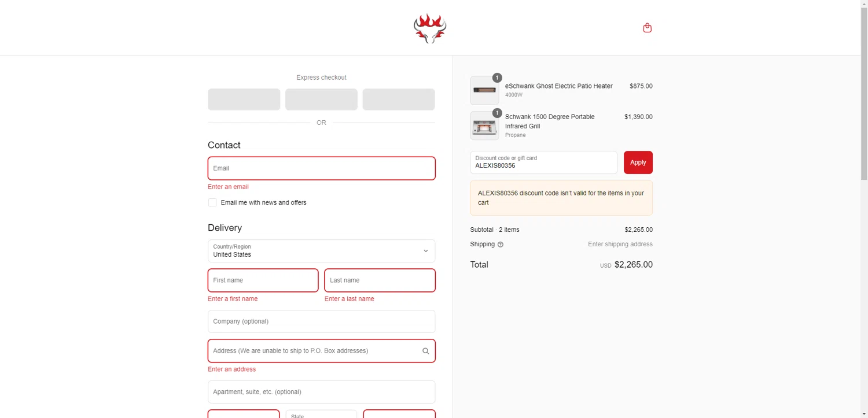Click the discount code invalid error message

561,198
